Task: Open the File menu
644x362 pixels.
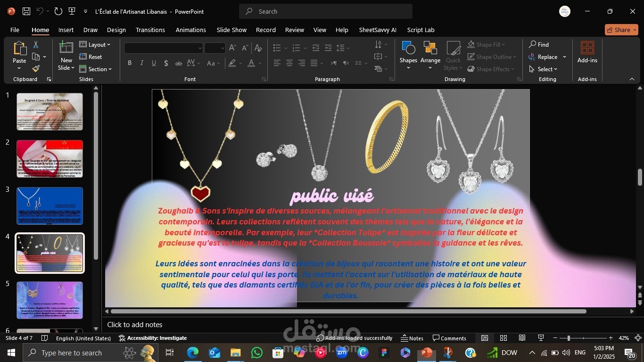Action: 15,30
